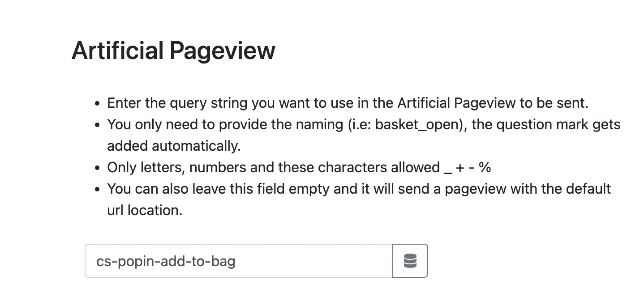The width and height of the screenshot is (644, 301).
Task: Click the "Only letters, numbers" bullet line
Action: coord(299,167)
